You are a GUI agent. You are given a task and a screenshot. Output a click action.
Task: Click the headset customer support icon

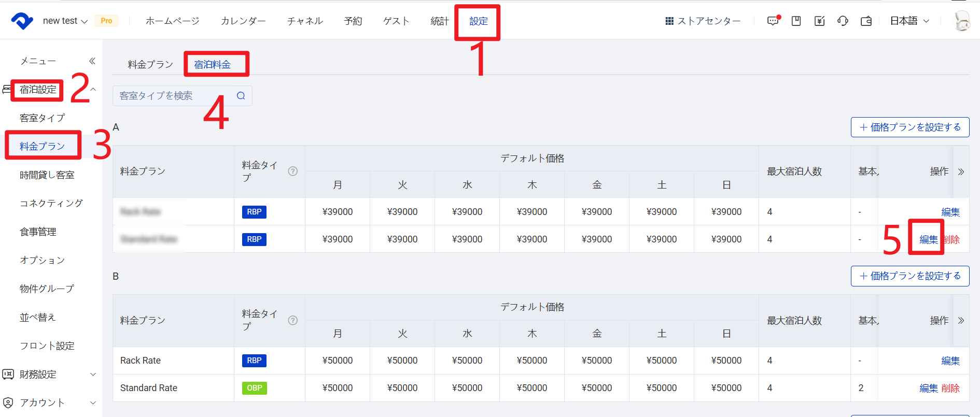click(843, 21)
